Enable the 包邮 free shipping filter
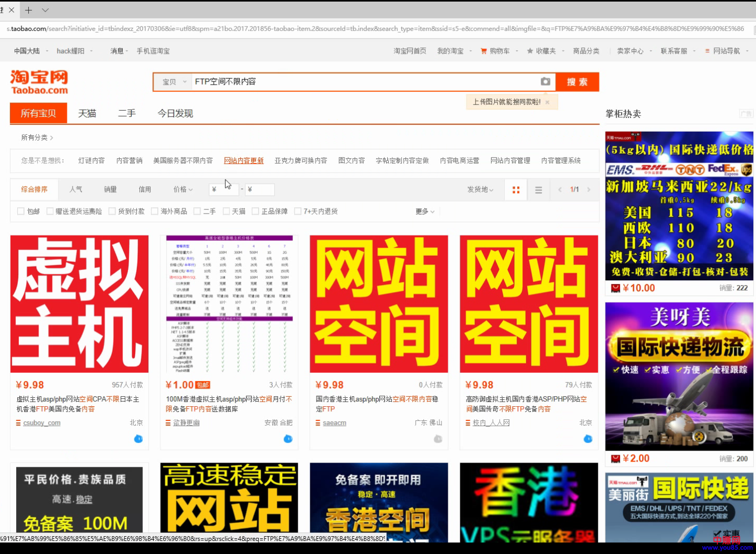The width and height of the screenshot is (756, 554). coord(20,211)
